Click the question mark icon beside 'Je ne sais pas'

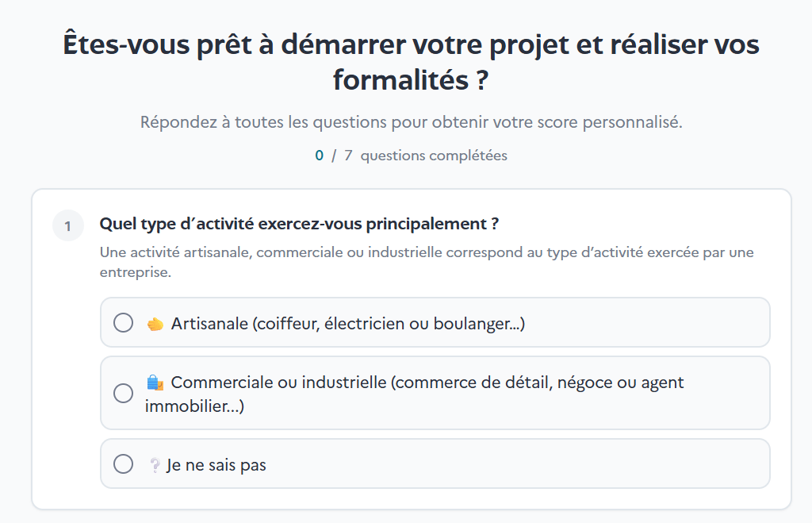pyautogui.click(x=155, y=465)
